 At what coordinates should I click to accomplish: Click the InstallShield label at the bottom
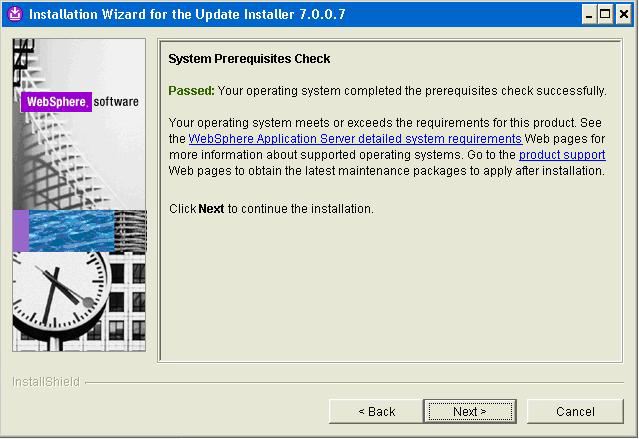click(x=46, y=382)
